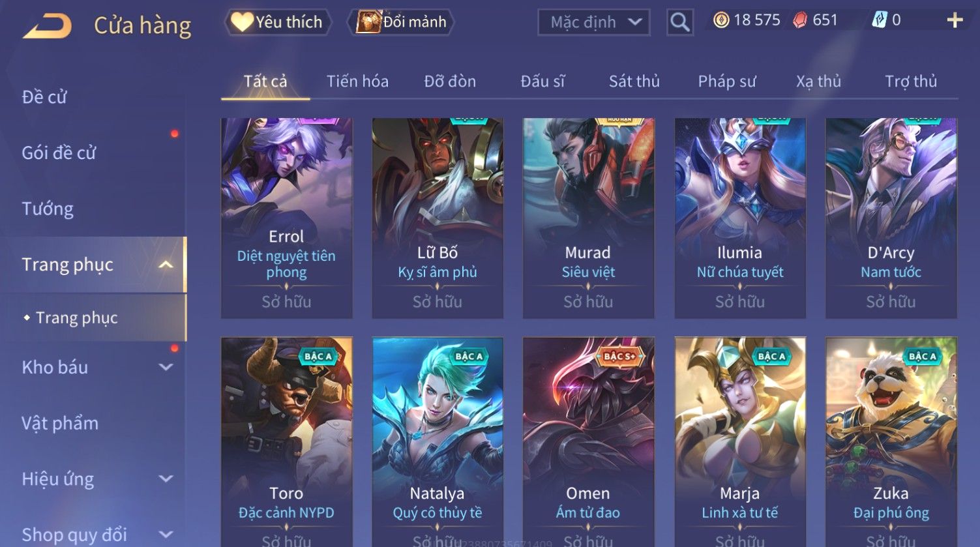Open the Zuka Đại phú ông skin card

click(891, 442)
